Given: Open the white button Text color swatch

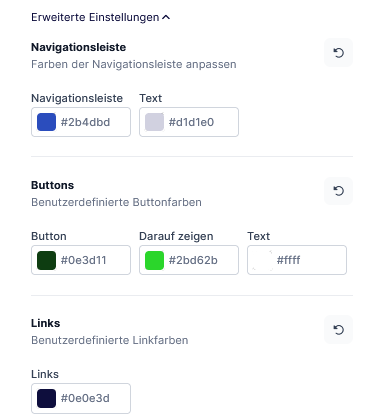Looking at the screenshot, I should click(262, 260).
